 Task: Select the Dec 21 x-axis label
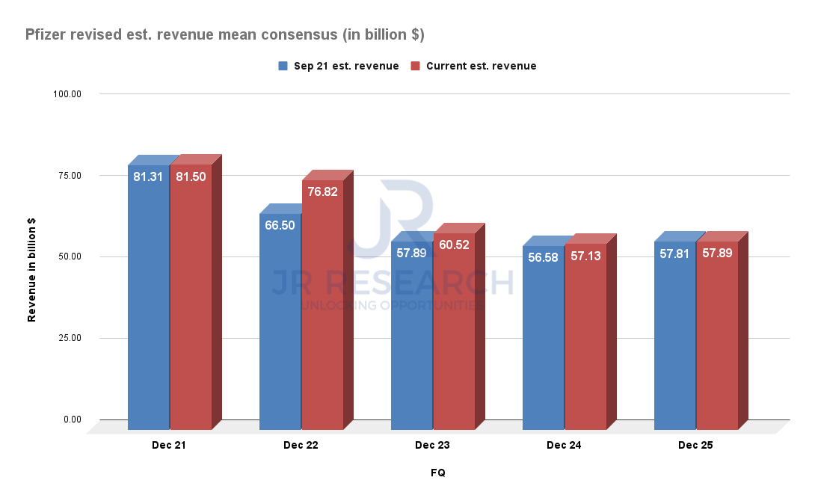tap(170, 444)
